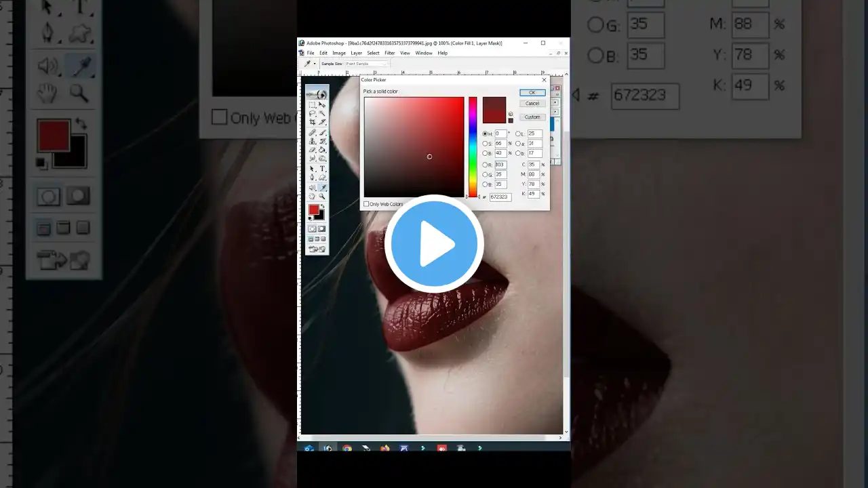Select the S saturation radio button

pos(485,144)
